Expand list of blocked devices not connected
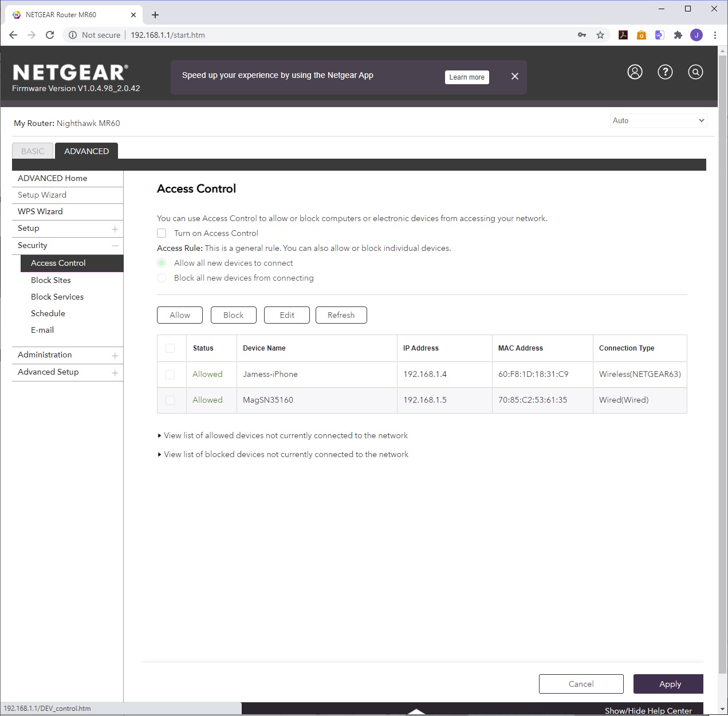The height and width of the screenshot is (716, 728). pos(283,454)
